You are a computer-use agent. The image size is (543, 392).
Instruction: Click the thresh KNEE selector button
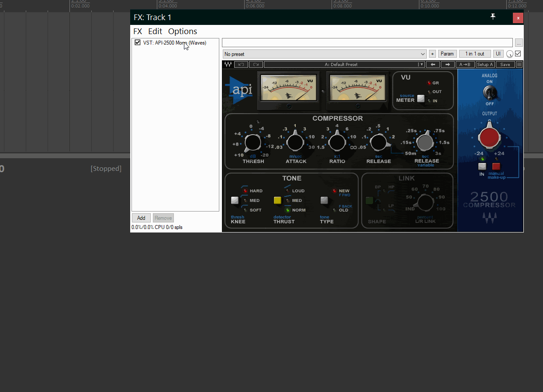point(235,201)
